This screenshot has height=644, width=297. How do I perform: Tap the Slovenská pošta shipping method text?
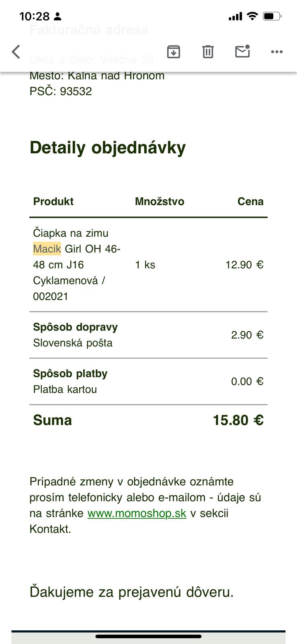click(x=73, y=343)
